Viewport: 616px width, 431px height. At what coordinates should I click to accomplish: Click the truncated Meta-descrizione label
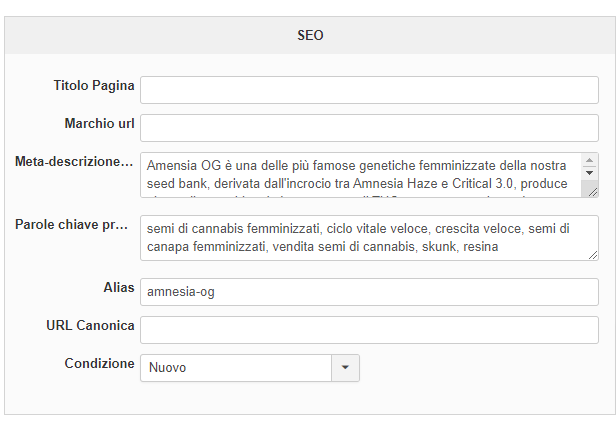pos(74,161)
